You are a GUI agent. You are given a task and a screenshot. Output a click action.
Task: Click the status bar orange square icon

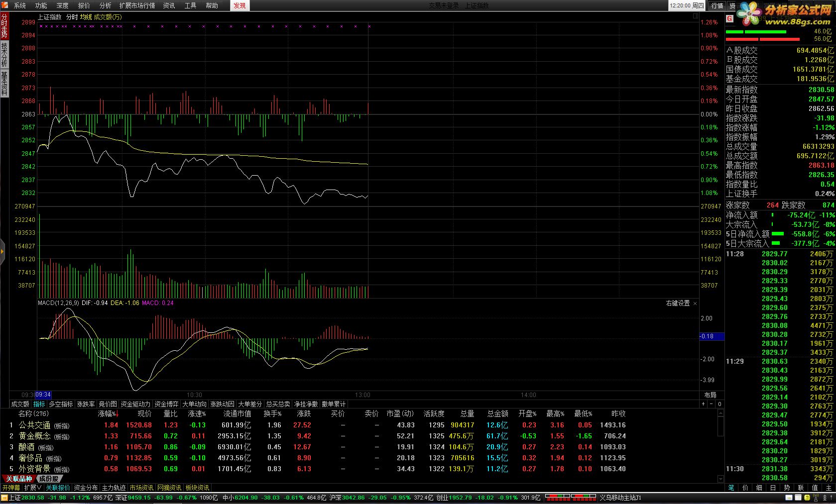(x=4, y=498)
